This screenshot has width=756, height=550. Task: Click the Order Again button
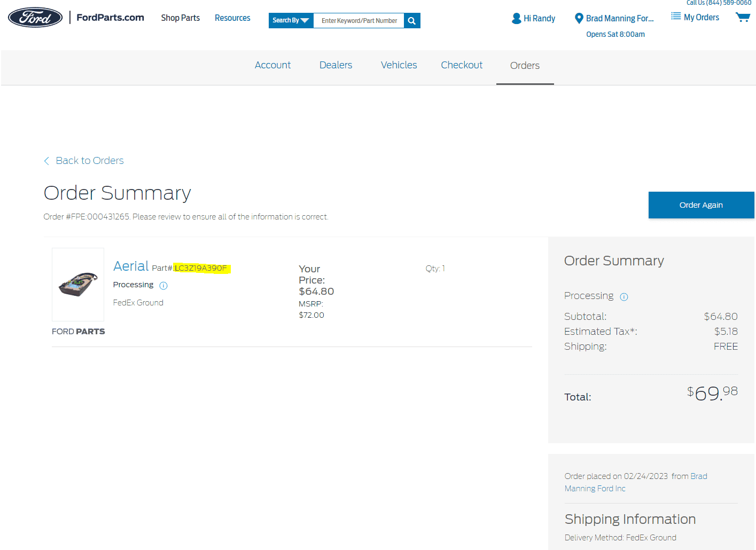[701, 205]
